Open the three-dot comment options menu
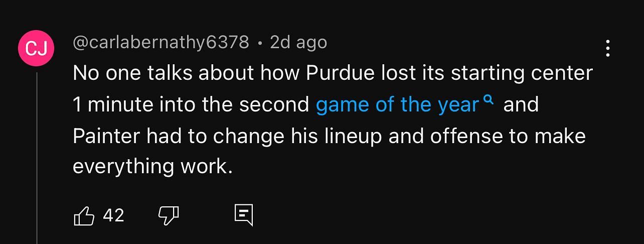The width and height of the screenshot is (644, 244). coord(607,48)
